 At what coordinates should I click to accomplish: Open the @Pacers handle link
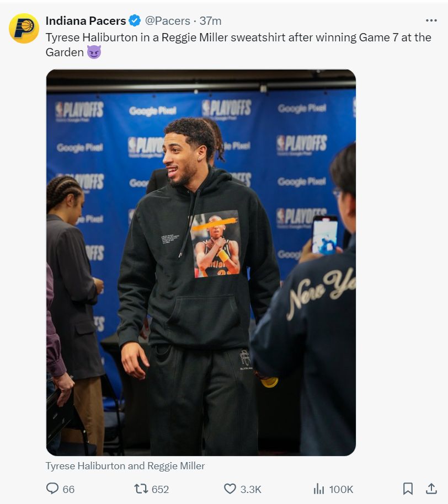168,21
